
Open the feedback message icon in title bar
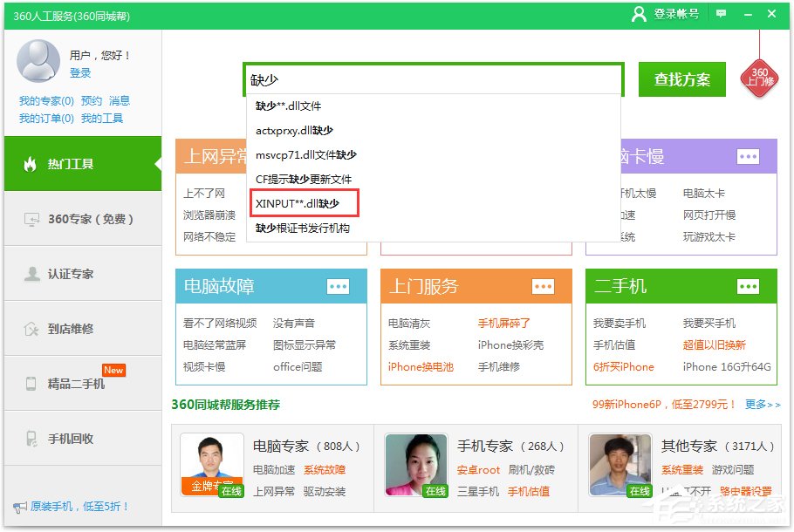(721, 13)
